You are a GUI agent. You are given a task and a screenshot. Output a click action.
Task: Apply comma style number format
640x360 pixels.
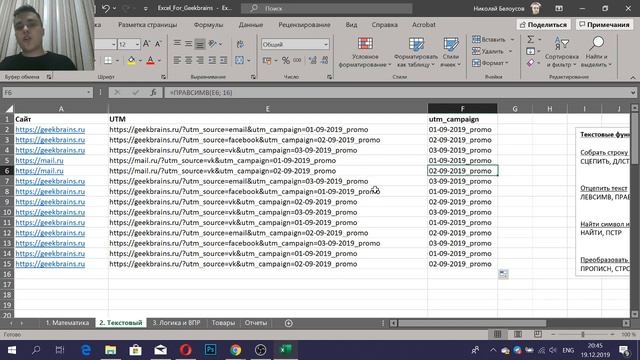click(297, 60)
